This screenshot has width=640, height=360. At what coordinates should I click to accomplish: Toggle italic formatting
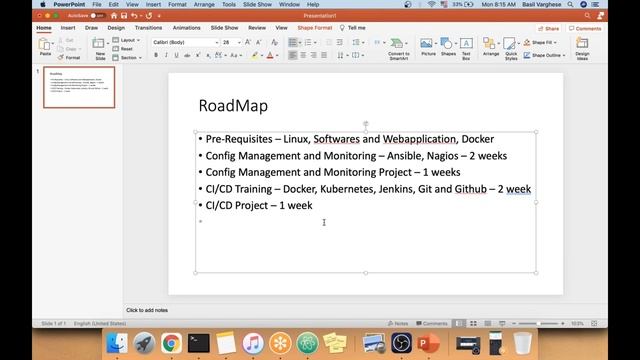coord(166,55)
